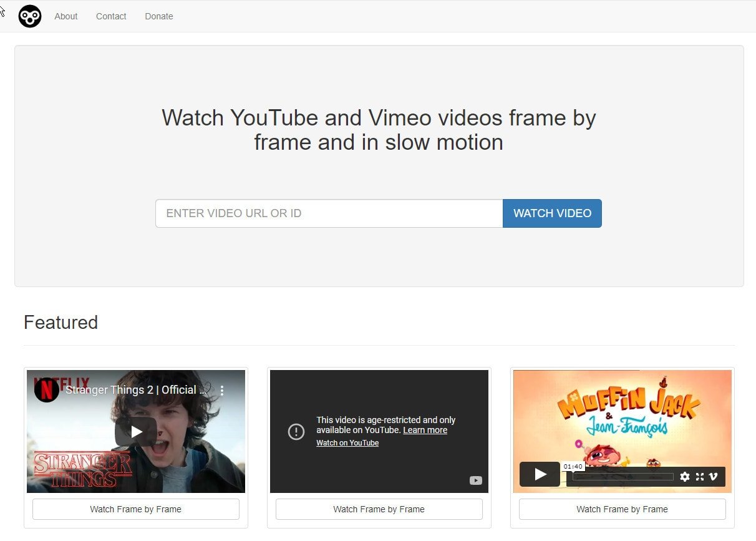Click the Vimeo logo on the Muffin Jack player
756x541 pixels.
pos(712,477)
